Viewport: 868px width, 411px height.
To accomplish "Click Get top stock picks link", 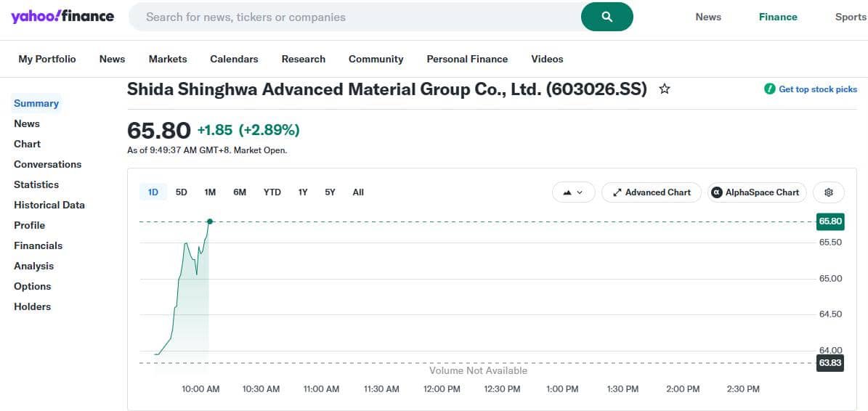I will click(811, 89).
